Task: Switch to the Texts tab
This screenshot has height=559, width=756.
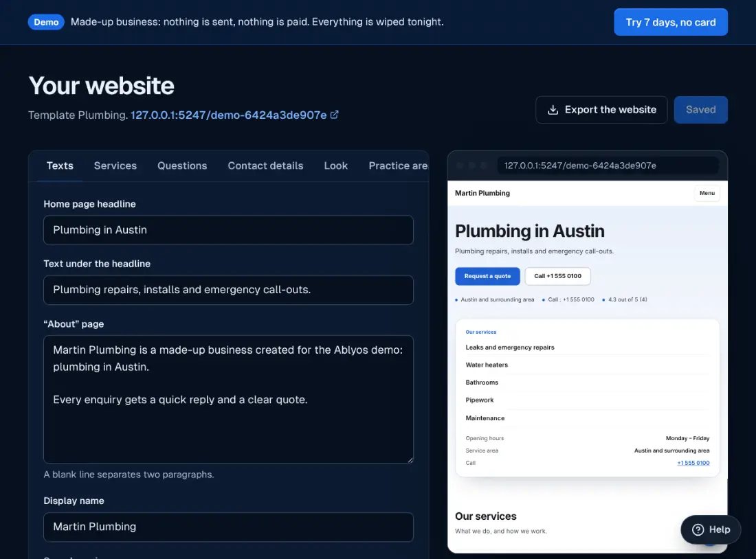Action: (60, 166)
